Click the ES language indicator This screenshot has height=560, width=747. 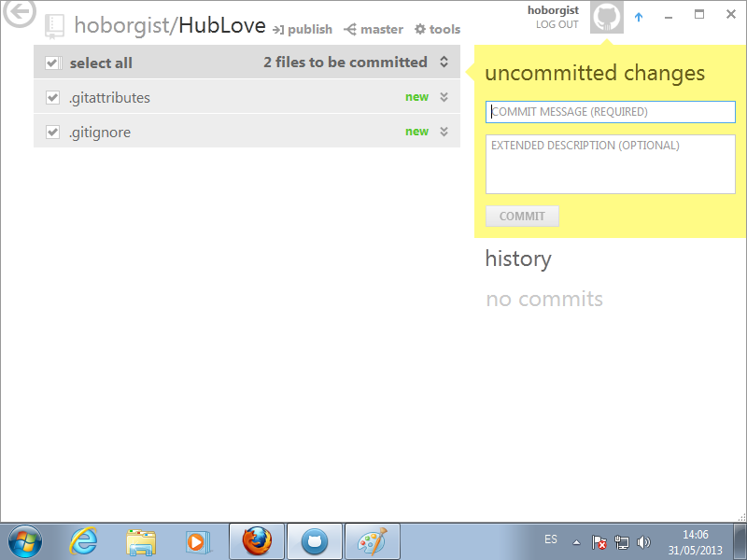pyautogui.click(x=551, y=539)
